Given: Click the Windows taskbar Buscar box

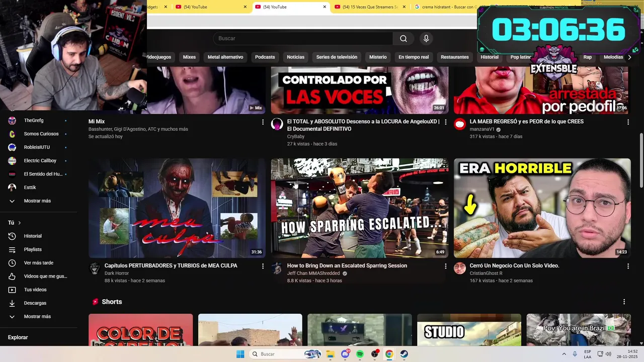Looking at the screenshot, I should point(286,354).
